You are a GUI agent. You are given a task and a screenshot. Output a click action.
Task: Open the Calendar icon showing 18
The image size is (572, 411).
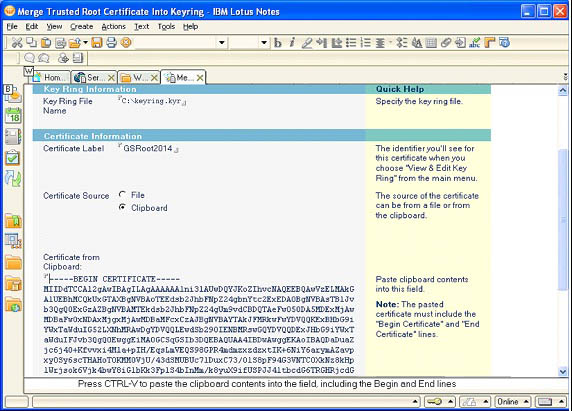pyautogui.click(x=13, y=116)
